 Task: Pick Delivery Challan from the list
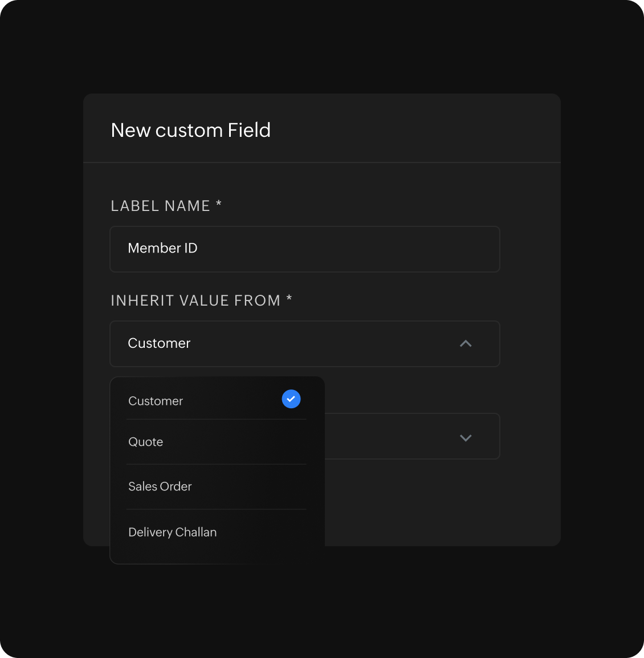[x=173, y=532]
